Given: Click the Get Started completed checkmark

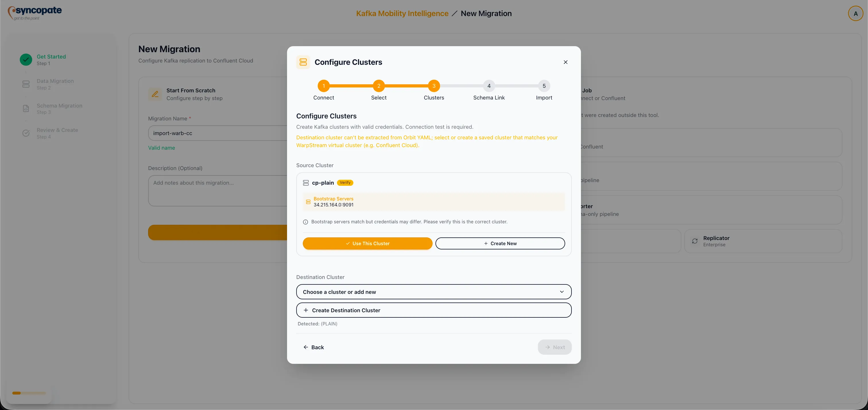Looking at the screenshot, I should (26, 60).
